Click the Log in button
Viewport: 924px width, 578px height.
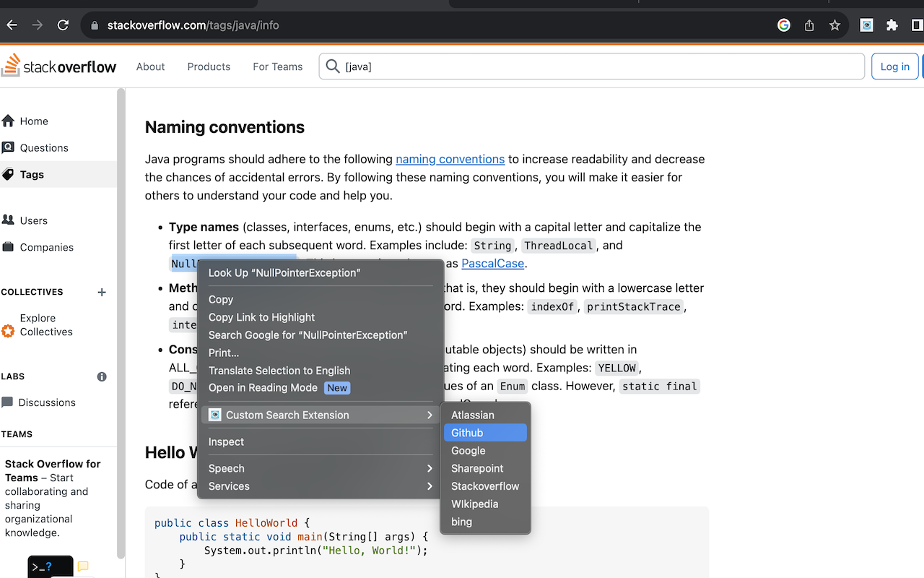pyautogui.click(x=894, y=66)
